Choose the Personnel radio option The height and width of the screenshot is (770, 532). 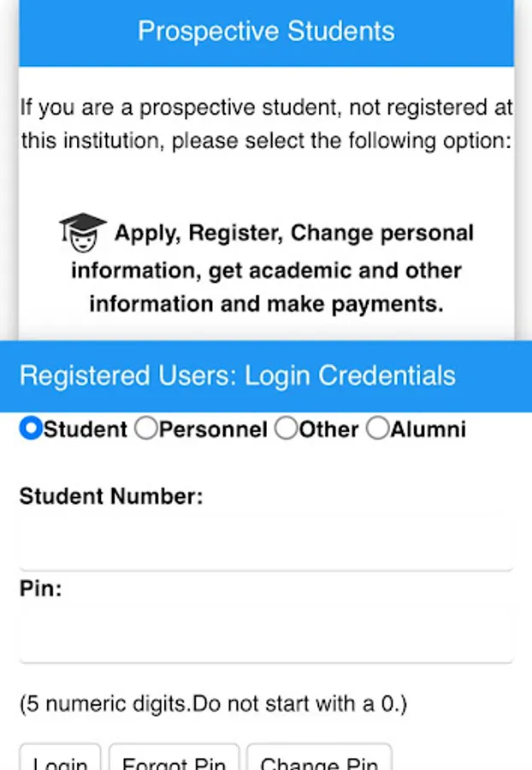pos(146,429)
